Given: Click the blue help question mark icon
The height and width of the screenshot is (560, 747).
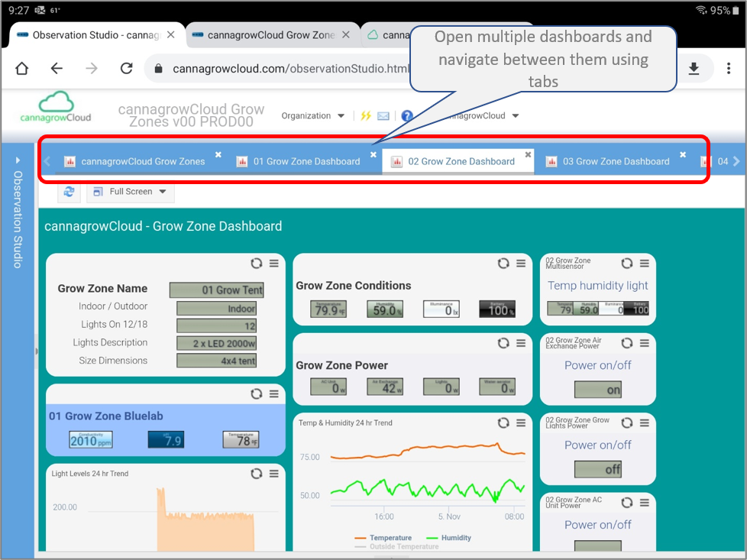Looking at the screenshot, I should click(x=406, y=116).
